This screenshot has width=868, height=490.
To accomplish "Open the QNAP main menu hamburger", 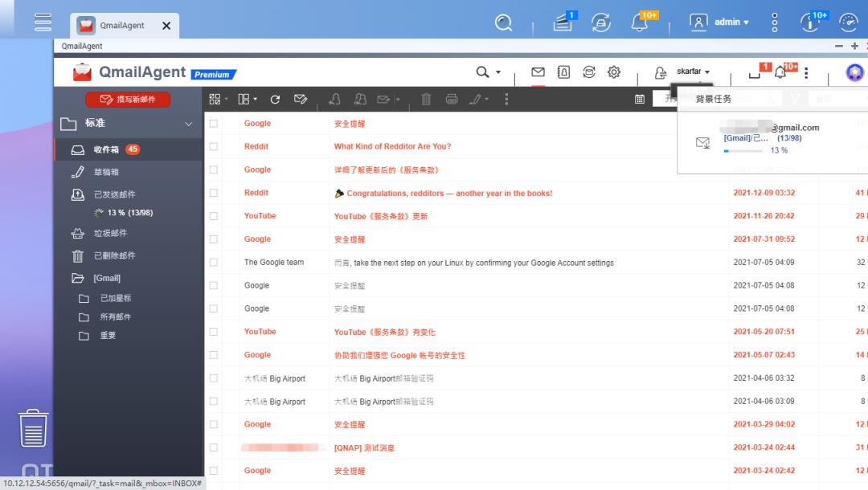I will (42, 22).
